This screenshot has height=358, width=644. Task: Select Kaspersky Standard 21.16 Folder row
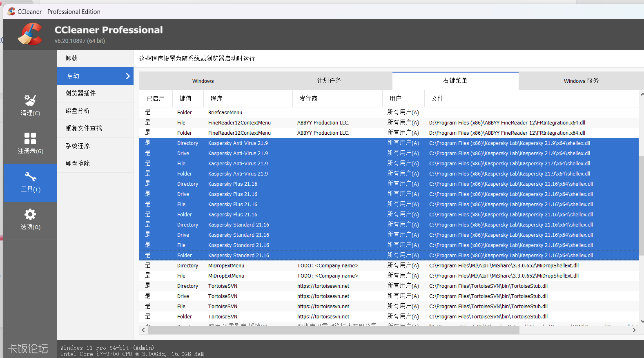pyautogui.click(x=389, y=255)
